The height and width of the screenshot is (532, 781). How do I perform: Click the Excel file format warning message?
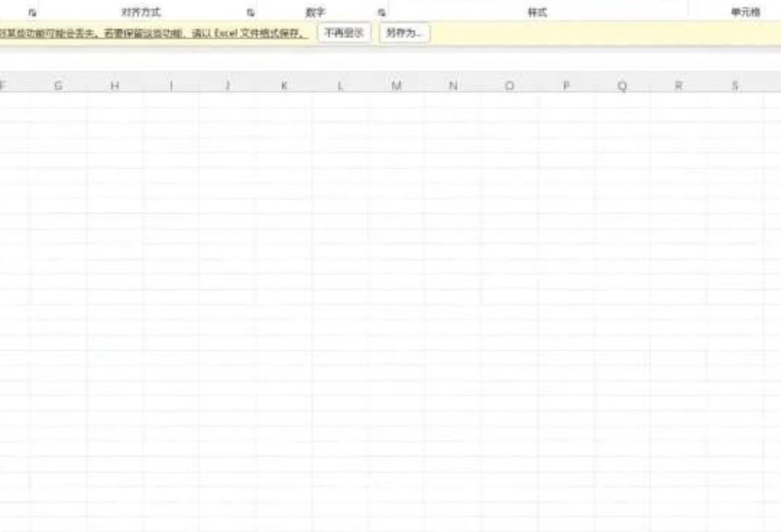pos(154,33)
